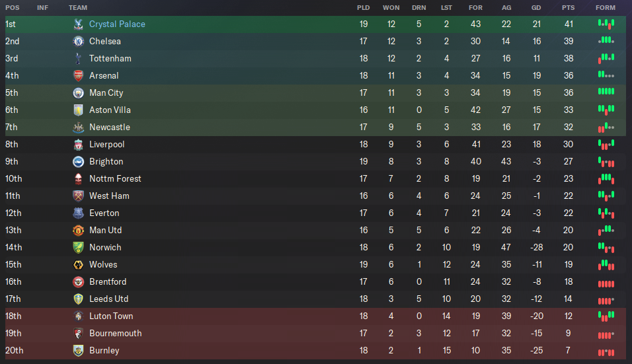This screenshot has width=632, height=364.
Task: Sort by the WON column header
Action: tap(391, 8)
